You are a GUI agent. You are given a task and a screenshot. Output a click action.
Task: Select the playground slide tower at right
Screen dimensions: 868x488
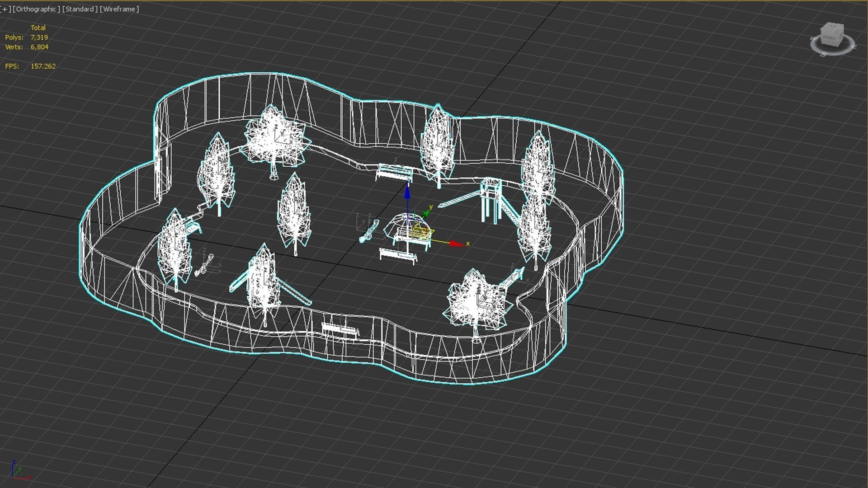(491, 200)
